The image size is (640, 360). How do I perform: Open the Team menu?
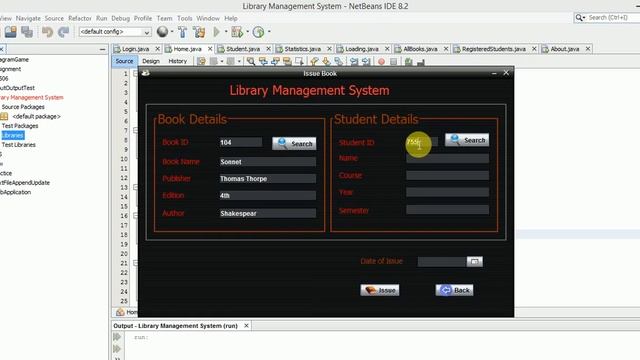point(164,18)
